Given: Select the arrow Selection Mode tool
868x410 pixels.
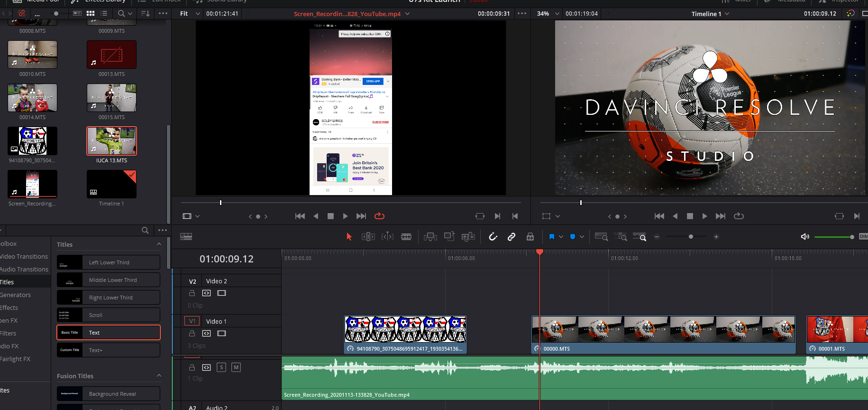Looking at the screenshot, I should tap(349, 237).
